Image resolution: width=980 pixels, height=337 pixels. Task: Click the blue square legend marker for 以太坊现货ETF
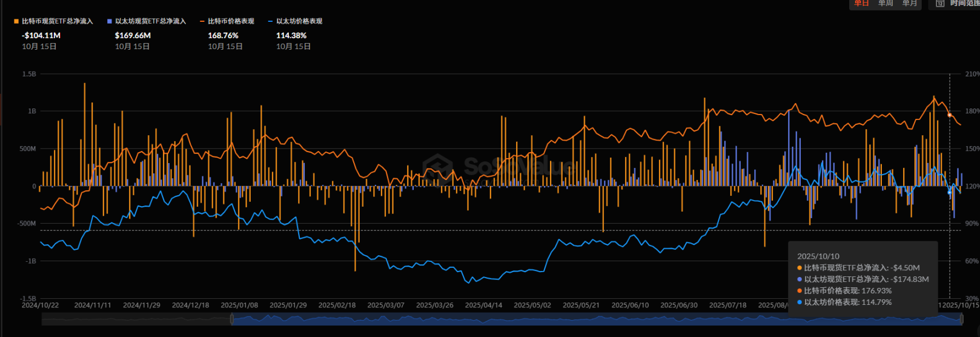(x=110, y=21)
